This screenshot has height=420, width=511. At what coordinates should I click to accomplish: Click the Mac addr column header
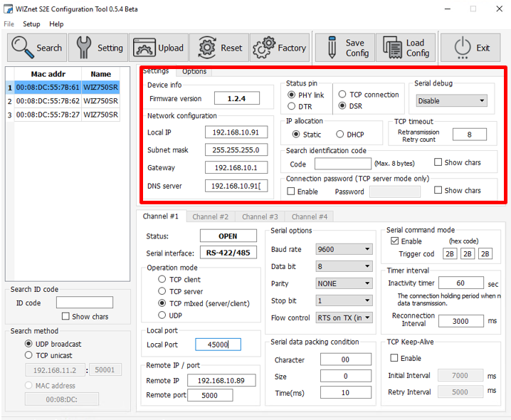tap(48, 74)
